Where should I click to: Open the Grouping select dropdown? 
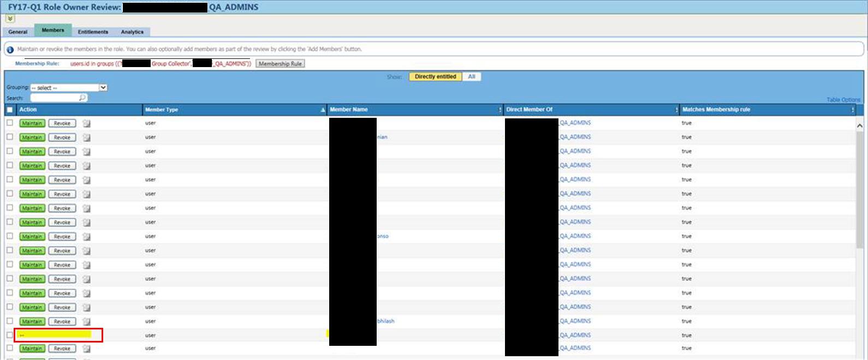tap(69, 88)
